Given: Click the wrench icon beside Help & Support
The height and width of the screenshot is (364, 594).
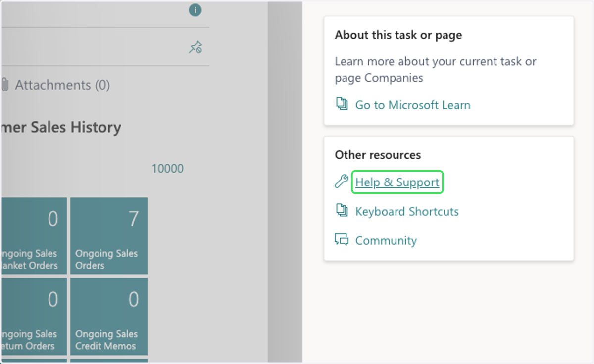Looking at the screenshot, I should pos(342,182).
